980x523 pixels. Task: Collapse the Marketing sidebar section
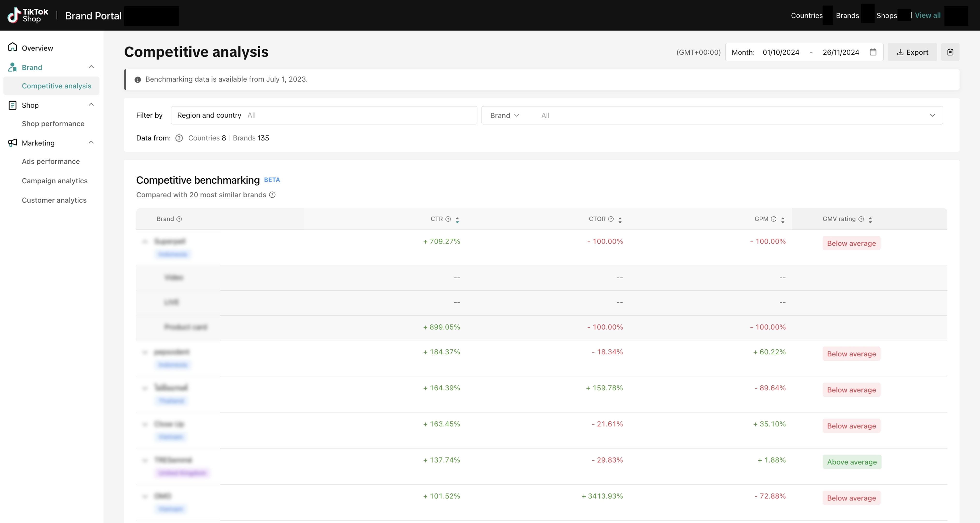click(x=91, y=143)
